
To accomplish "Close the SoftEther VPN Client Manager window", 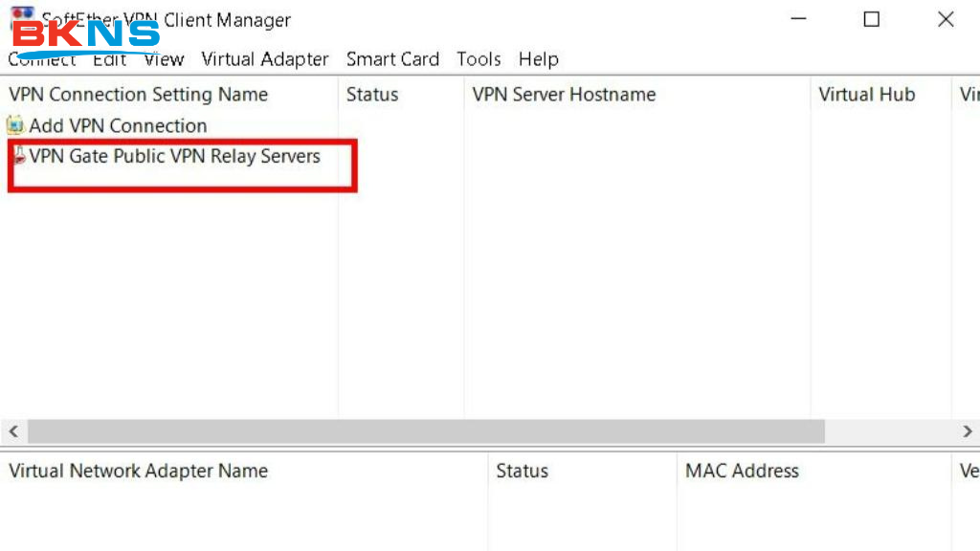I will 946,19.
